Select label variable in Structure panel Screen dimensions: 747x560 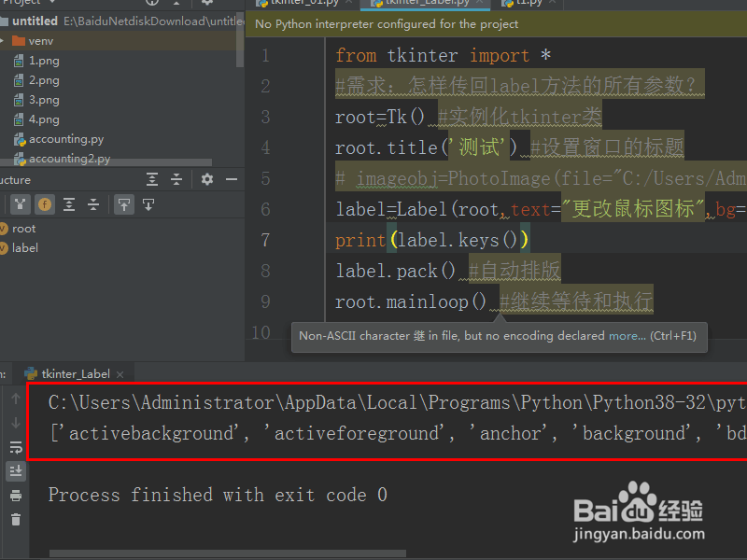(x=25, y=248)
